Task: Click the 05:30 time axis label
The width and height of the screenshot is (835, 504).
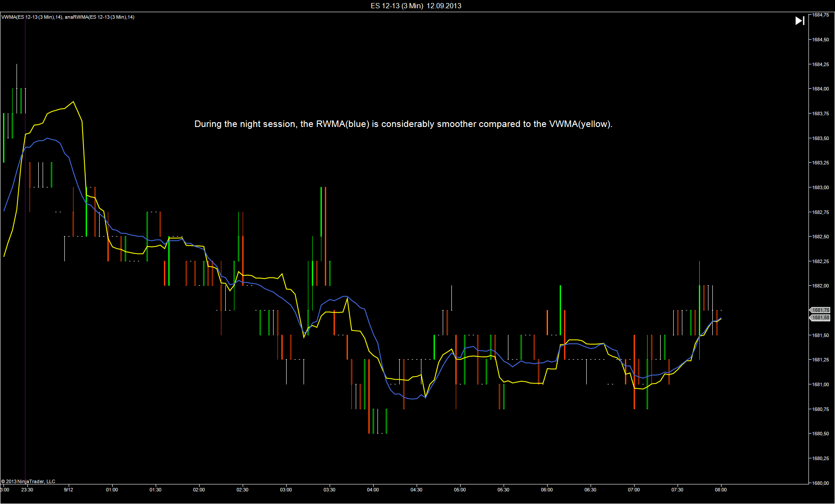Action: point(503,490)
